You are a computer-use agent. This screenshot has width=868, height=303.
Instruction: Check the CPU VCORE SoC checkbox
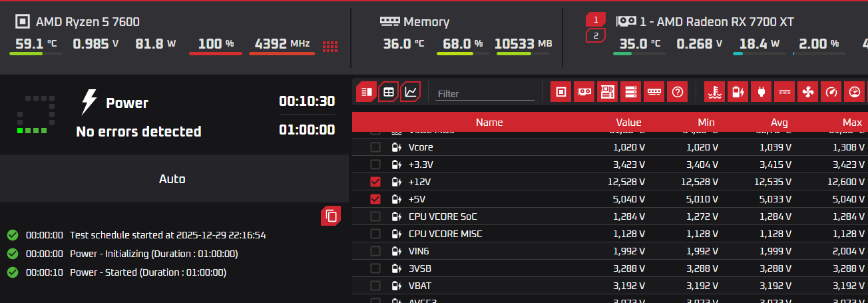tap(375, 216)
